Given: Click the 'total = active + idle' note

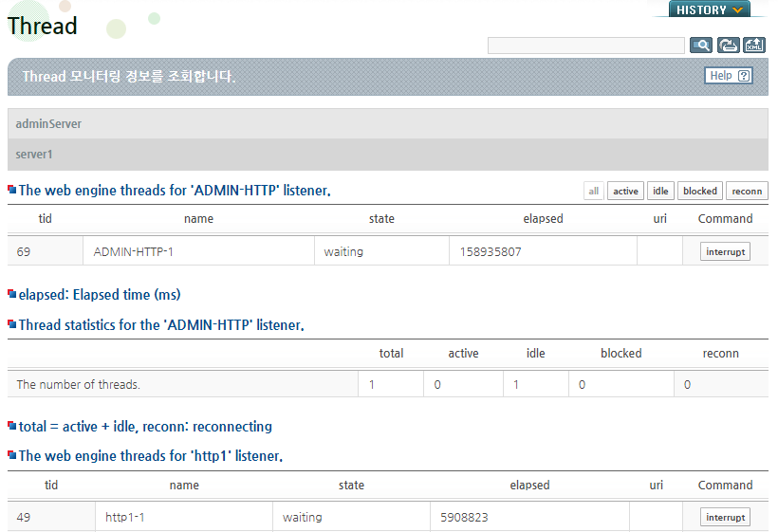Looking at the screenshot, I should pyautogui.click(x=145, y=427).
